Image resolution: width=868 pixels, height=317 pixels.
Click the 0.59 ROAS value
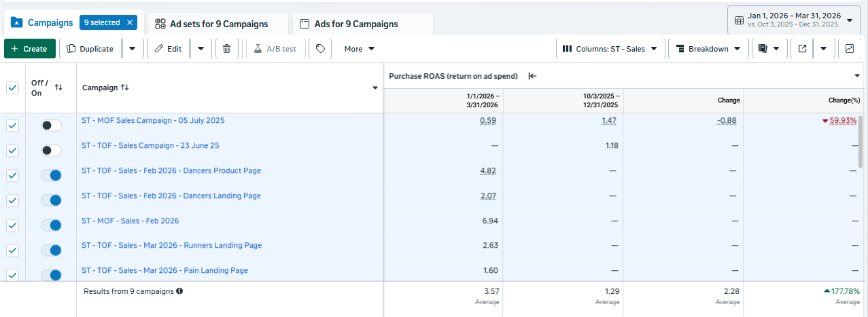point(489,121)
